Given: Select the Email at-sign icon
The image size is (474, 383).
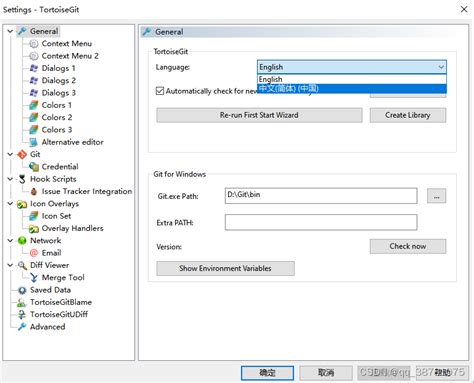Looking at the screenshot, I should point(34,253).
